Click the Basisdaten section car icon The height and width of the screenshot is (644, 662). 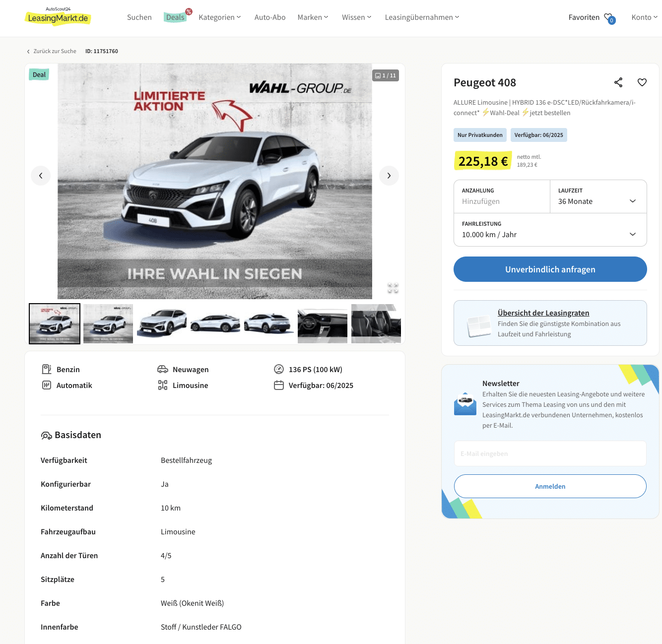[x=46, y=436]
